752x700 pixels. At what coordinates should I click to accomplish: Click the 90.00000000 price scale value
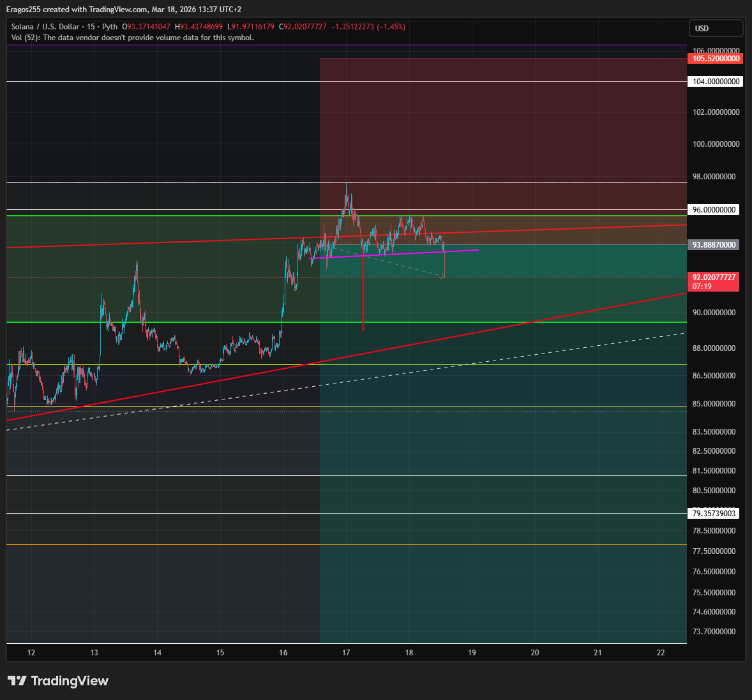pyautogui.click(x=714, y=312)
